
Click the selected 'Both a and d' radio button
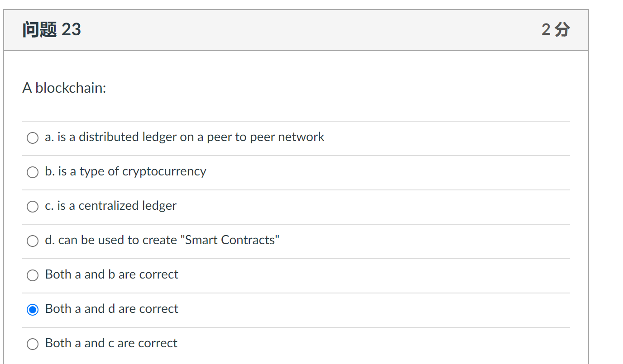(32, 310)
